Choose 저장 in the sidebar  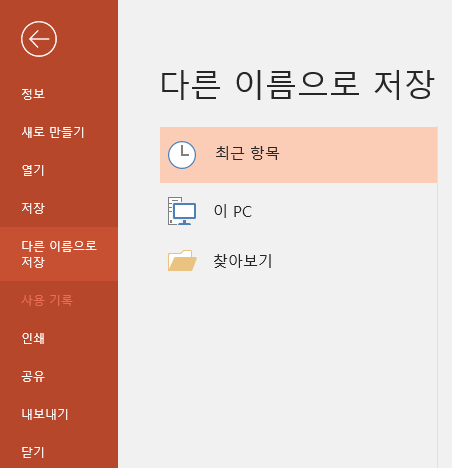(33, 208)
